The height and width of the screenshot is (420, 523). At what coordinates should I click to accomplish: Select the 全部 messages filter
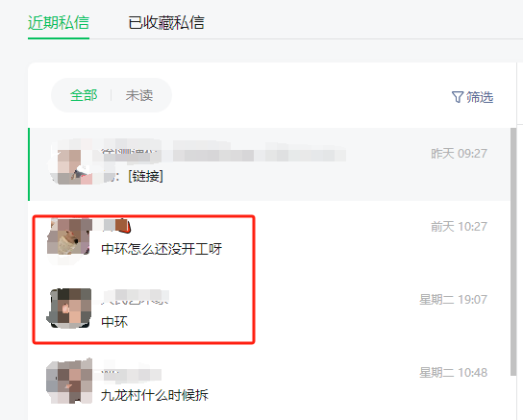pos(84,96)
